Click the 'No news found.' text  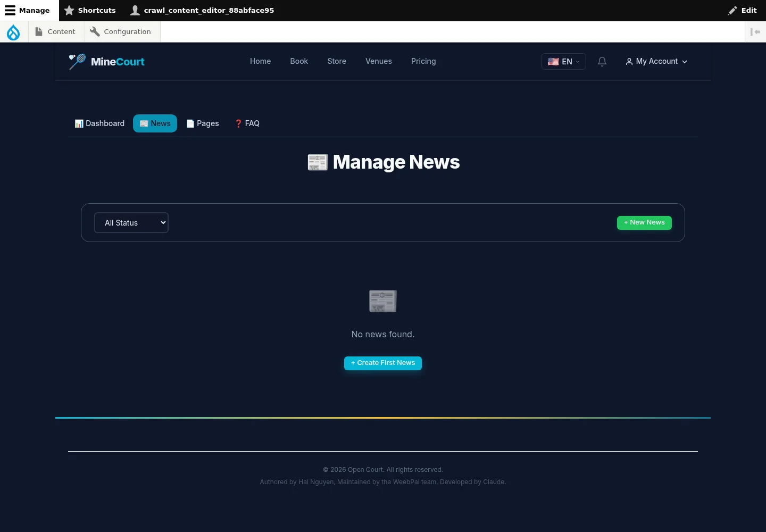click(383, 334)
